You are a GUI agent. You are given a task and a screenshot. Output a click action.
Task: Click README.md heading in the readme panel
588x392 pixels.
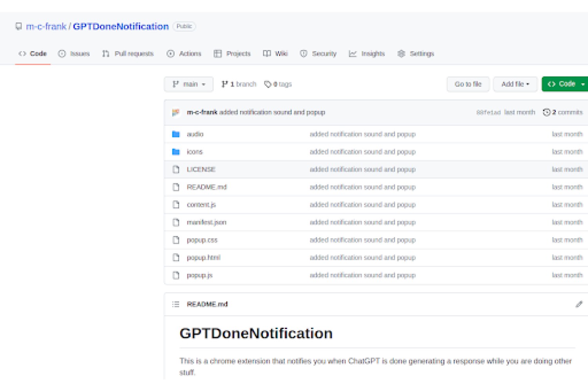(x=207, y=304)
